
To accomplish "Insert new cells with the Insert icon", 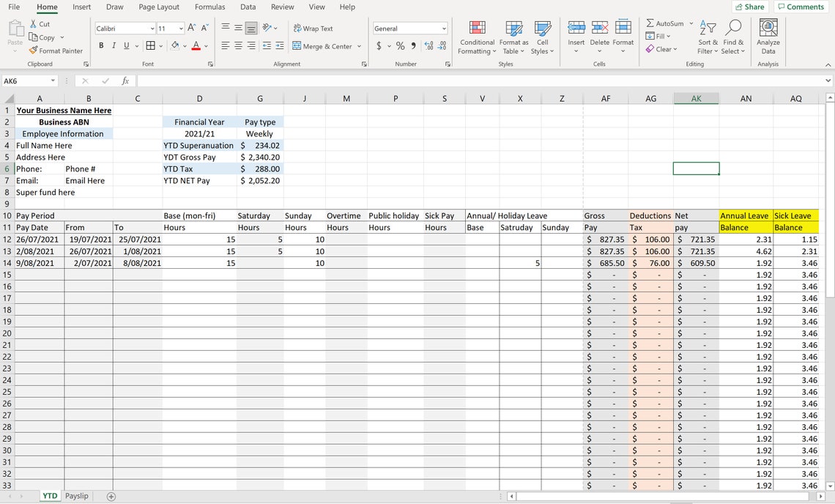I will coord(576,33).
